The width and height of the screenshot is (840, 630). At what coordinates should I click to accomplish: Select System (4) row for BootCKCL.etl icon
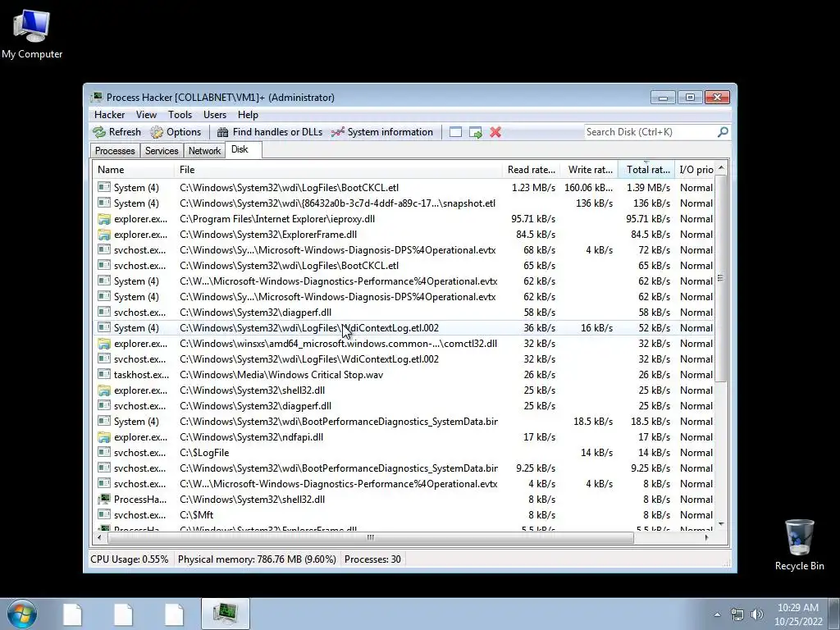pos(104,188)
